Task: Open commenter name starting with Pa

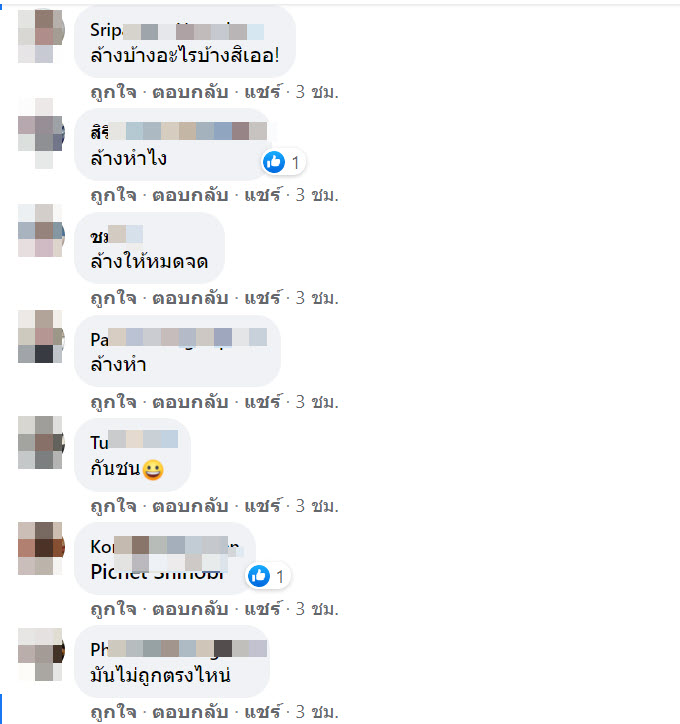Action: 179,339
